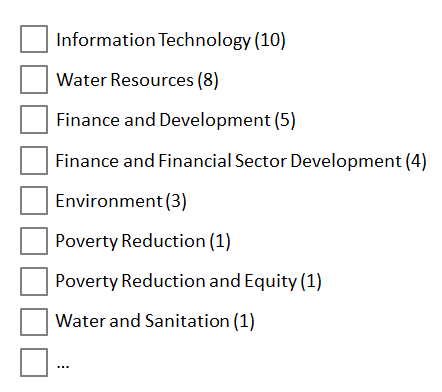The width and height of the screenshot is (442, 392).
Task: Check the Information Technology checkbox
Action: coord(34,39)
